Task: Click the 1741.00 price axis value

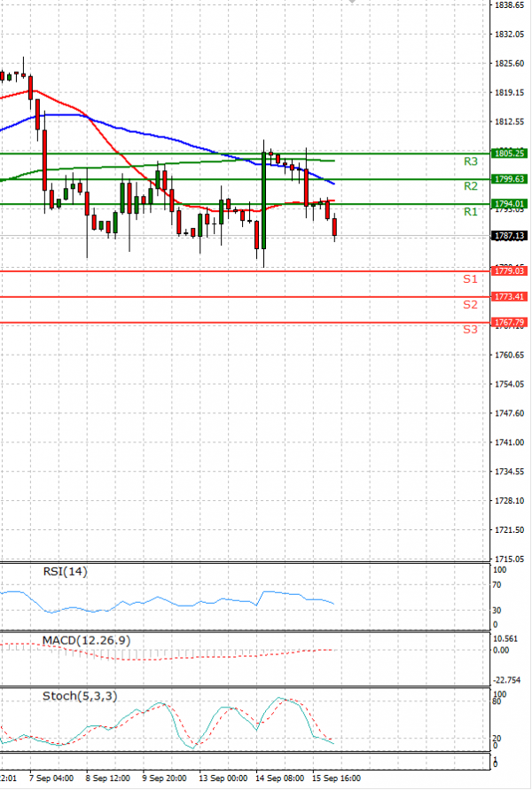Action: pyautogui.click(x=509, y=442)
